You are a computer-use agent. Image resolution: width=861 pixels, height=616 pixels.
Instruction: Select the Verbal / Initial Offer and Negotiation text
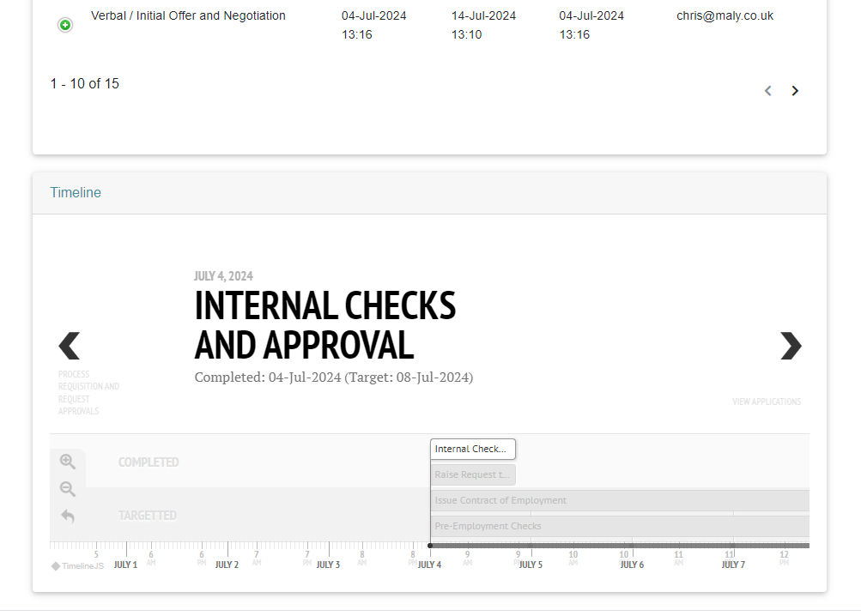point(188,15)
